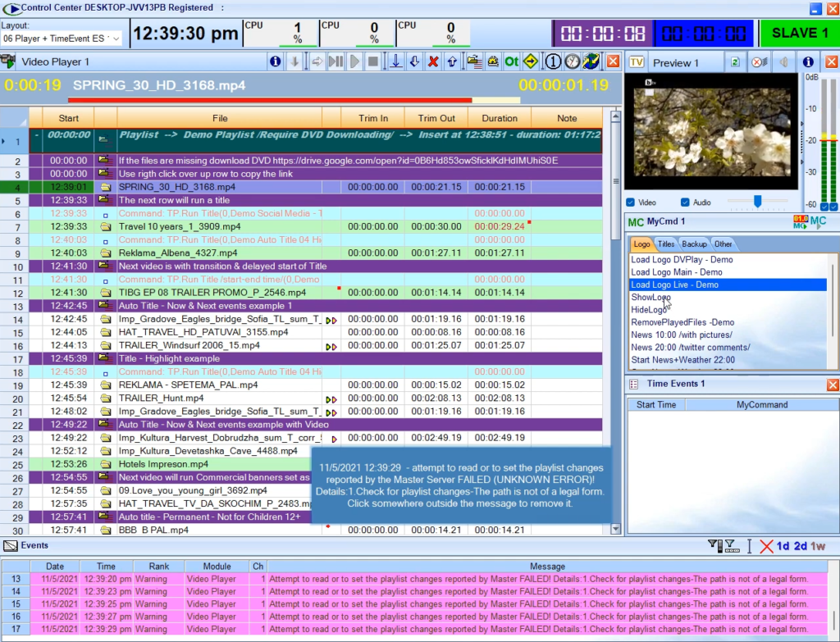Open the Video Player info icon
840x642 pixels.
tap(276, 61)
